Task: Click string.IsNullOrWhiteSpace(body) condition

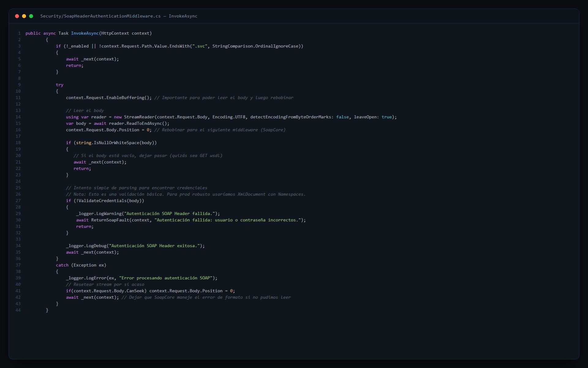Action: (116, 143)
